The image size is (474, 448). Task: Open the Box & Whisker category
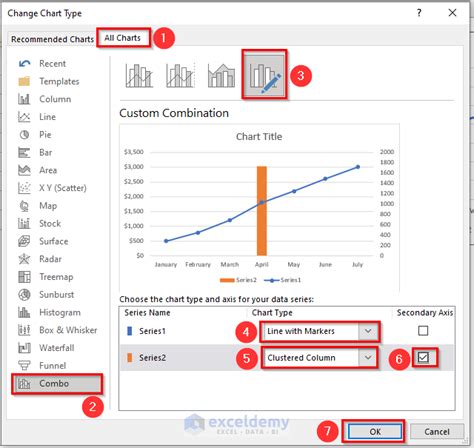point(57,330)
